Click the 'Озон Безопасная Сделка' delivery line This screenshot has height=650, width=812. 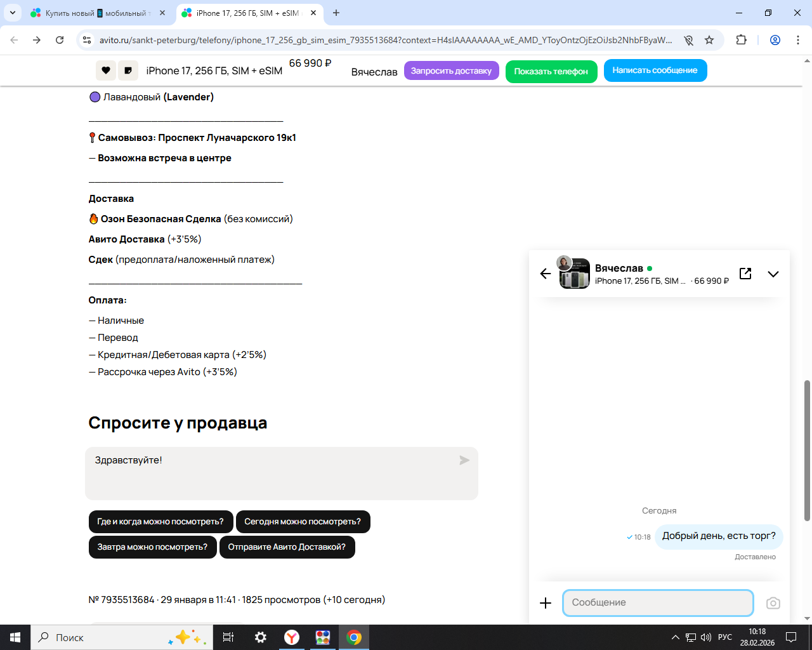tap(191, 219)
